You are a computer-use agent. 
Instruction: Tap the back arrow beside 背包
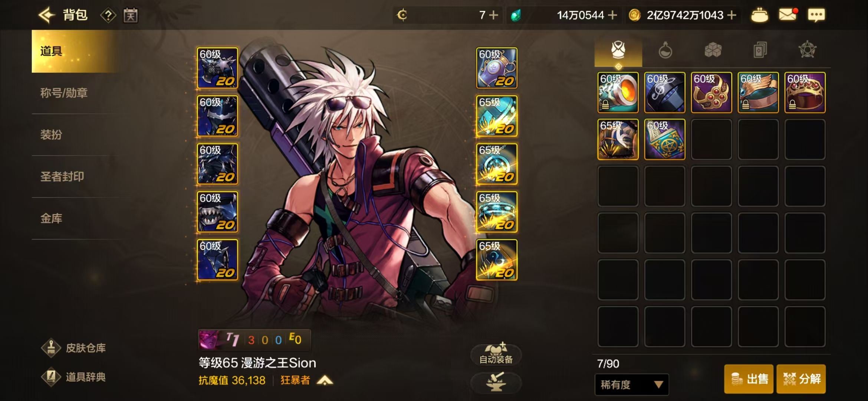(x=47, y=15)
